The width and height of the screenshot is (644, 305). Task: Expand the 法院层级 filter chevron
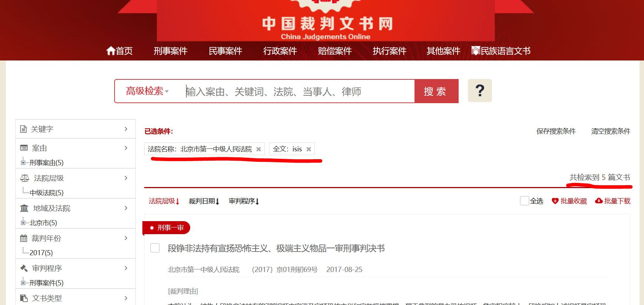pyautogui.click(x=126, y=178)
